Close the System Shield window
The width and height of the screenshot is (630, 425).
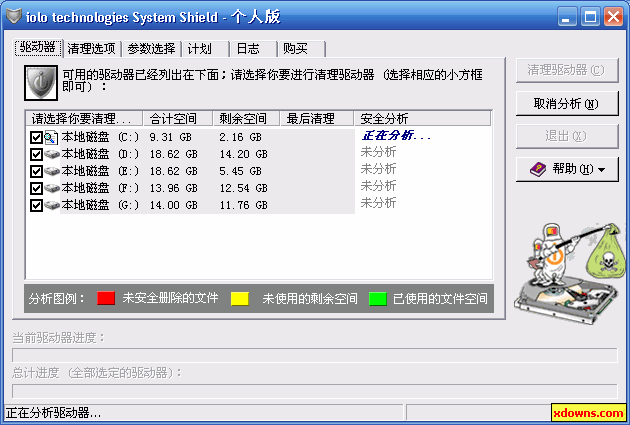pos(614,17)
